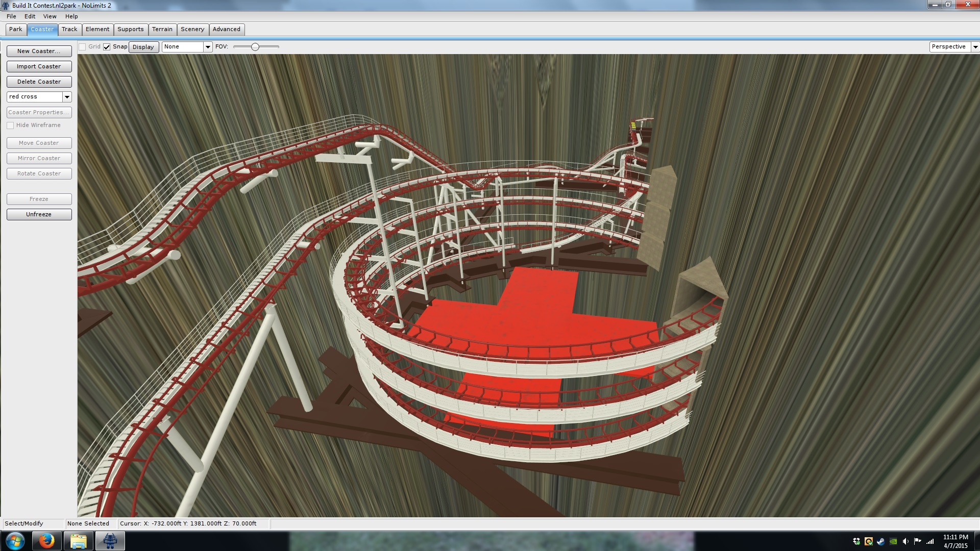Expand the red cross coaster dropdown
980x551 pixels.
point(67,97)
